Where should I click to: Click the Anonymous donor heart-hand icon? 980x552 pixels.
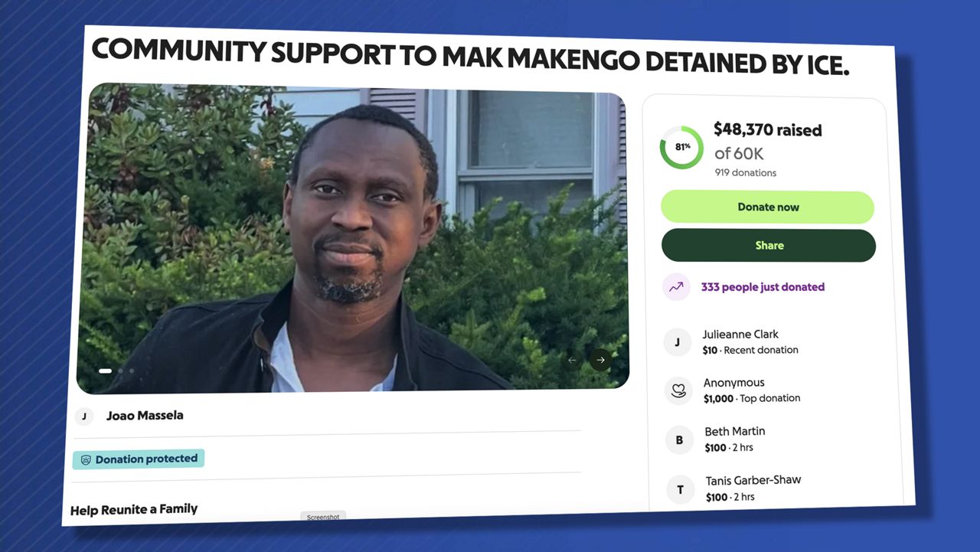click(x=678, y=390)
